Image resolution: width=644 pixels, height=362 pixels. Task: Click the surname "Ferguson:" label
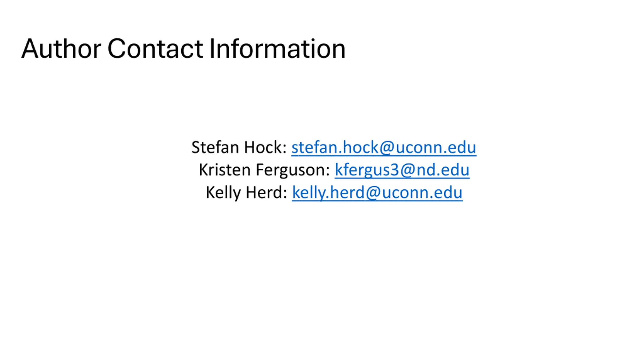(x=293, y=170)
